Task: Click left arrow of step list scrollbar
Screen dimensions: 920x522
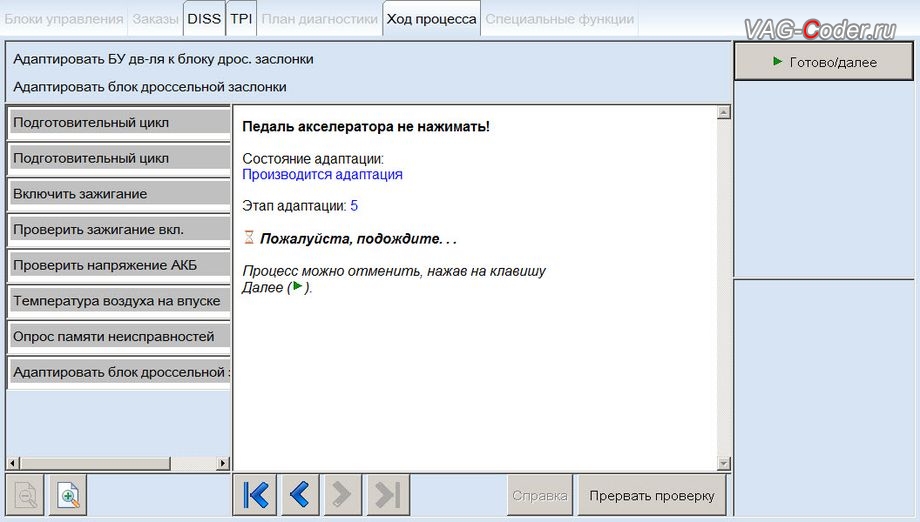Action: 13,463
